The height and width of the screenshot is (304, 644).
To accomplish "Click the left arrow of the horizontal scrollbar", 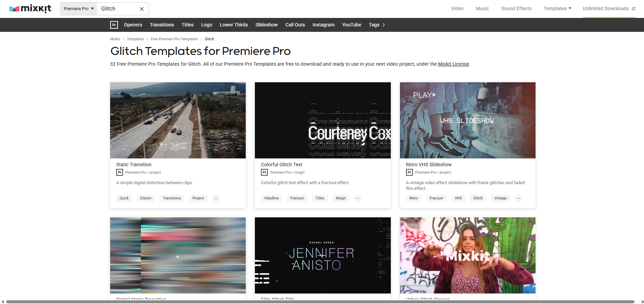I will (x=3, y=302).
